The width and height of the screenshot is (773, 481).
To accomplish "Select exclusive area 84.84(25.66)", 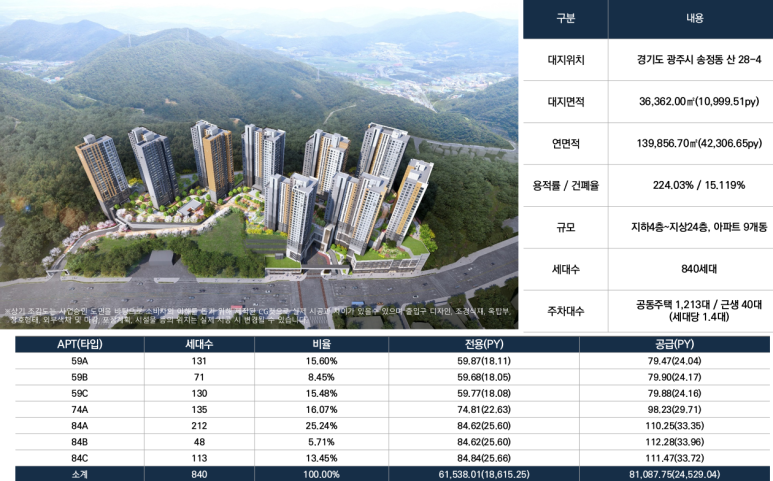I will click(x=484, y=458).
